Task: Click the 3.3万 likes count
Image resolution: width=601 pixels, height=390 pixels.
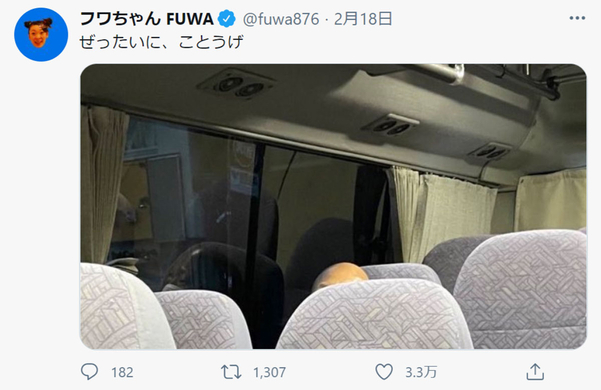Action: (x=421, y=372)
